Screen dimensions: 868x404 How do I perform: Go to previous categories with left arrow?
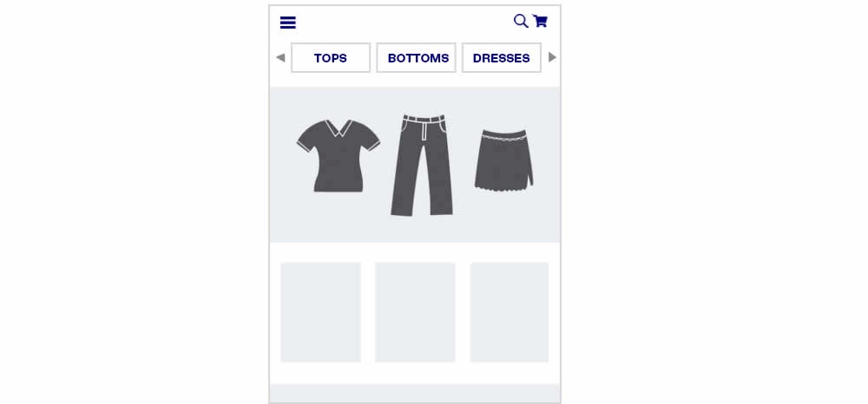click(280, 57)
